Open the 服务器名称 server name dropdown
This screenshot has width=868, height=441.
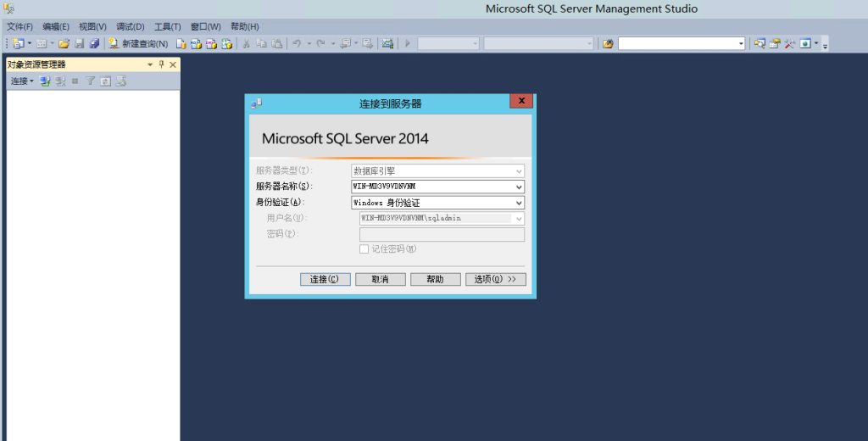point(519,187)
